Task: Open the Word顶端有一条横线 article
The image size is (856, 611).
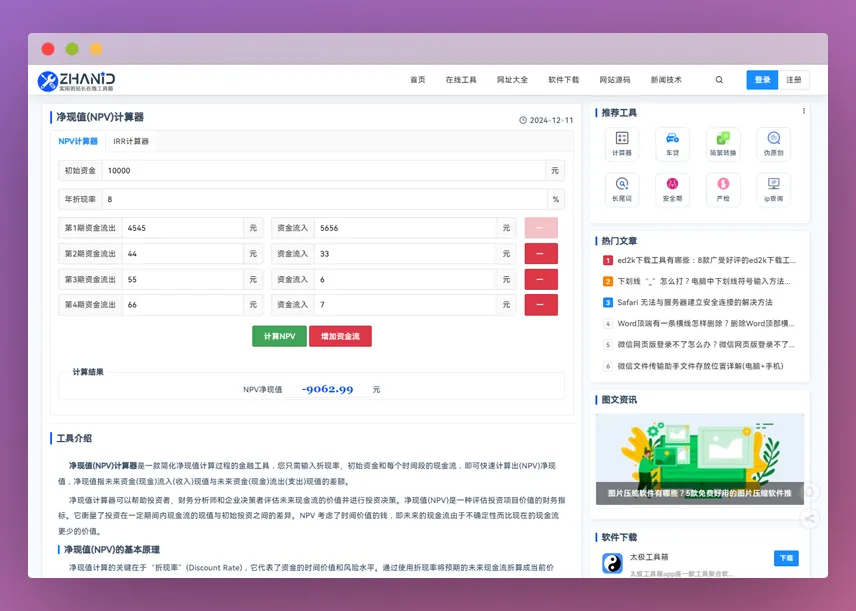Action: click(706, 323)
